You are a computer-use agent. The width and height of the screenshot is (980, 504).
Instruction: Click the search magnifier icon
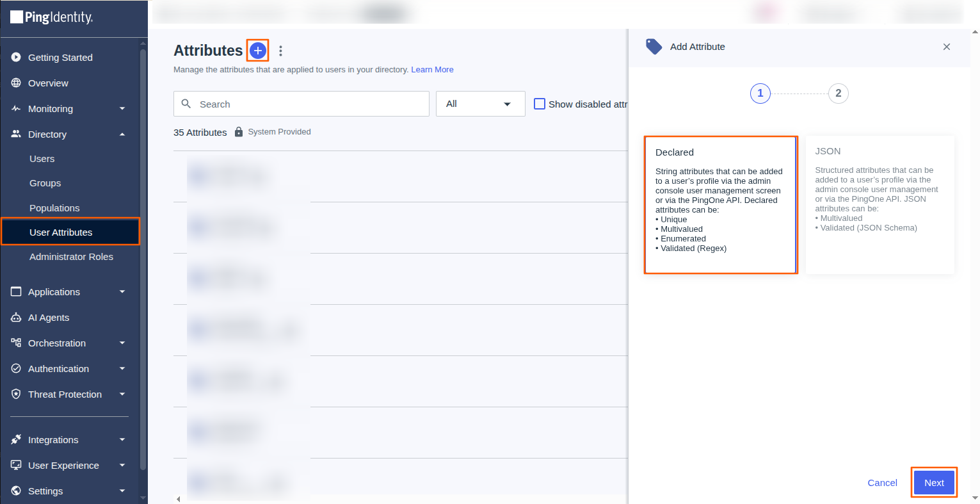[186, 104]
